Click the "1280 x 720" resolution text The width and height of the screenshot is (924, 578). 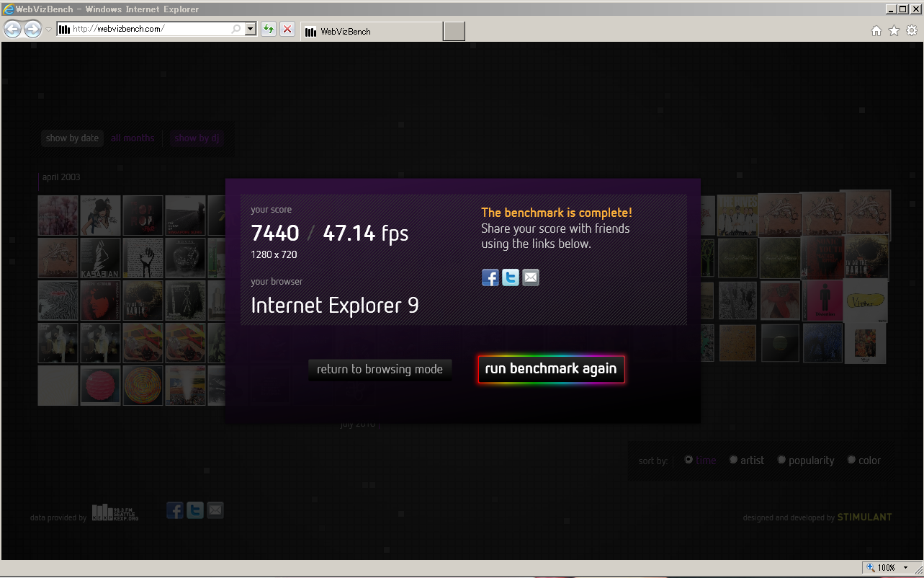point(274,254)
